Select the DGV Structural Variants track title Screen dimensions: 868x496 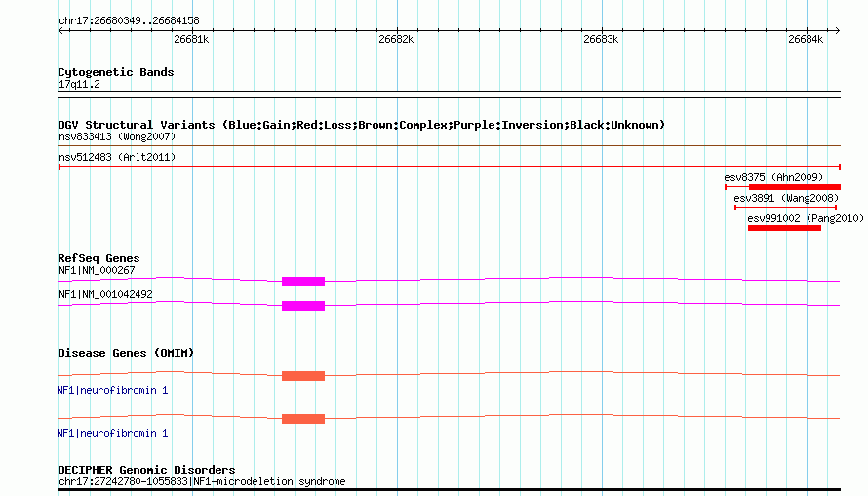tap(362, 125)
